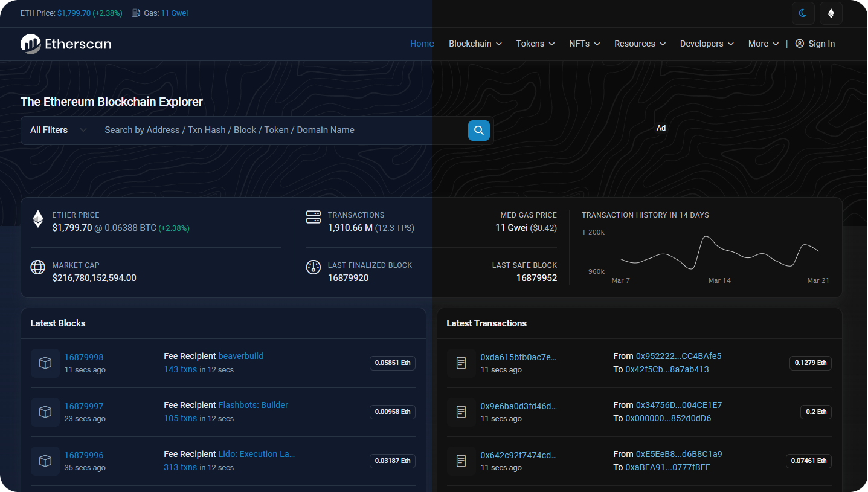Viewport: 868px width, 492px height.
Task: Open the NFTs dropdown menu
Action: pos(584,44)
